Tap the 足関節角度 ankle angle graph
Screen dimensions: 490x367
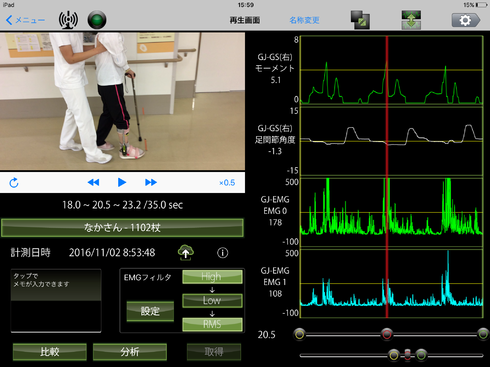pyautogui.click(x=392, y=141)
